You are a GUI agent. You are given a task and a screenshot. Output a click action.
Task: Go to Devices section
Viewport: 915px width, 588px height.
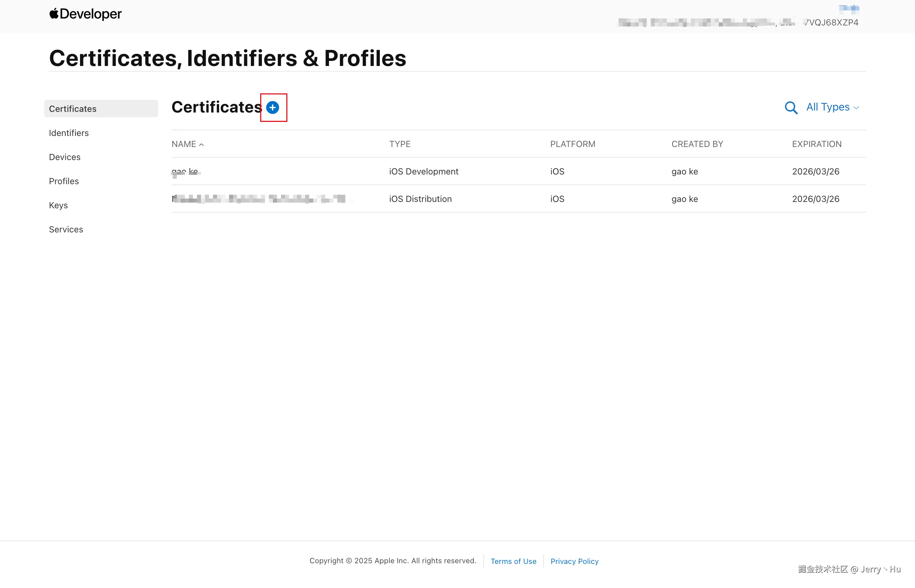[65, 157]
